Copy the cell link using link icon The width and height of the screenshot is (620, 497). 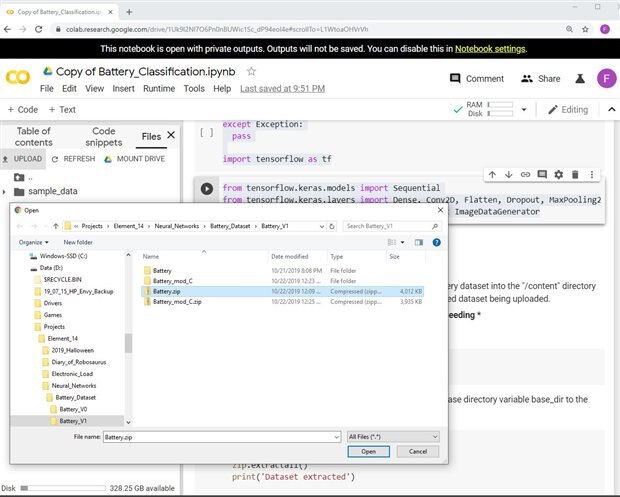[525, 175]
